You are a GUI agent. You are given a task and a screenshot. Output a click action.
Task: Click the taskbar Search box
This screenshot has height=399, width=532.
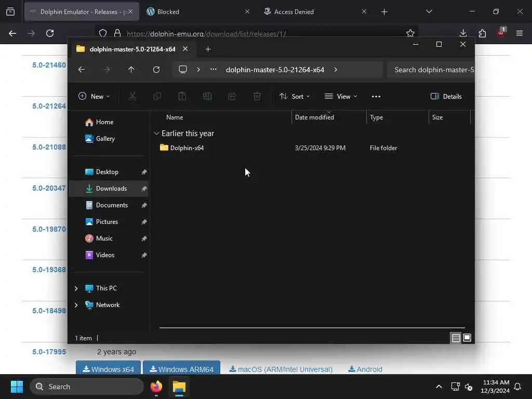click(87, 387)
